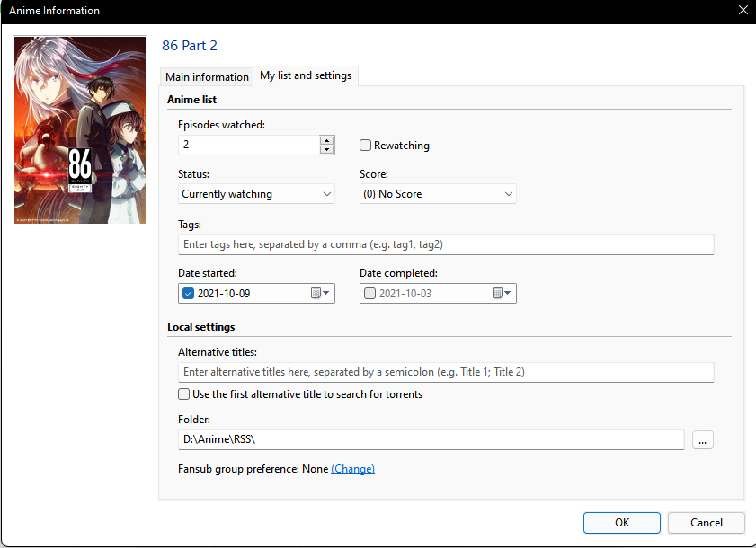Click the folder browse ellipsis button

click(703, 439)
